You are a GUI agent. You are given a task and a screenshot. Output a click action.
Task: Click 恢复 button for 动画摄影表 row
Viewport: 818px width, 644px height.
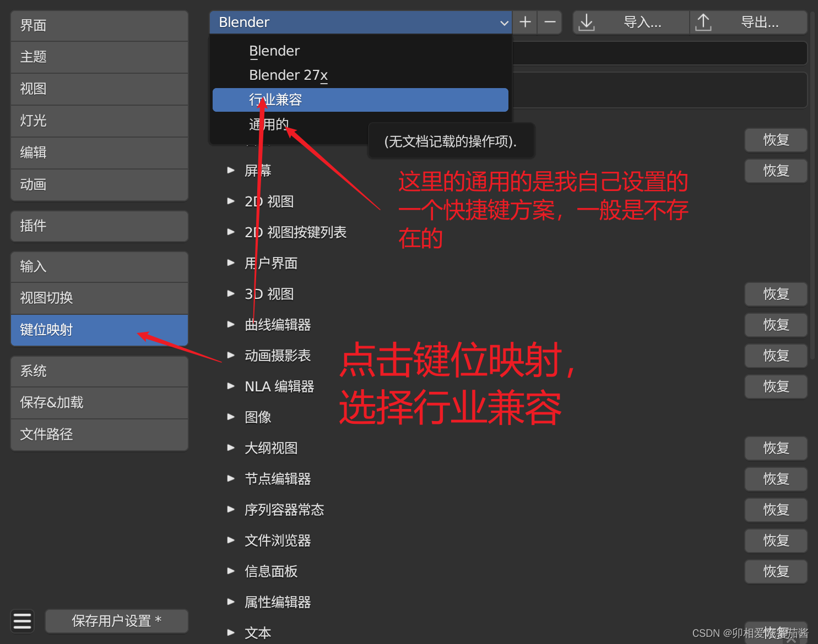[x=776, y=356]
